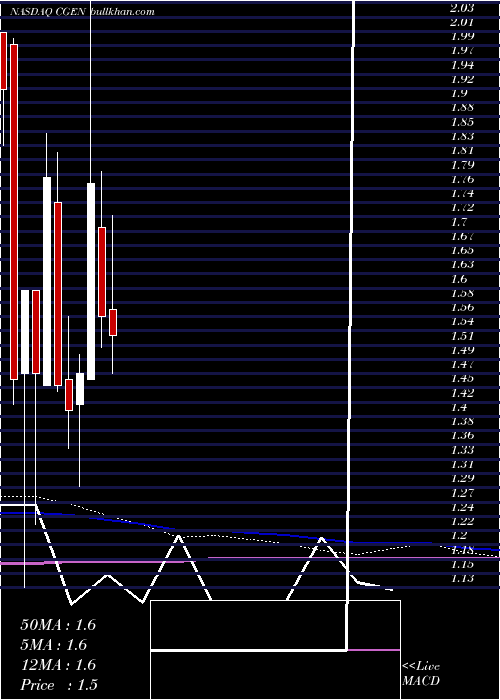Click the 1.49 price axis label

(462, 350)
